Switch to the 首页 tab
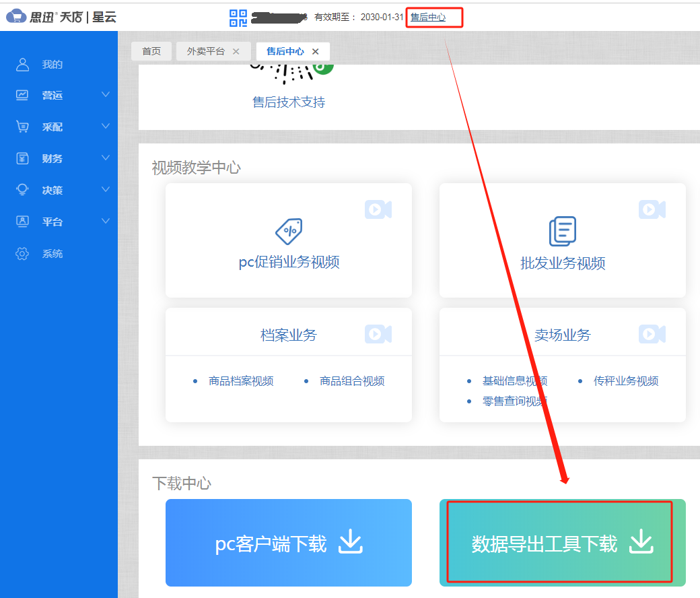The image size is (700, 598). click(x=151, y=51)
